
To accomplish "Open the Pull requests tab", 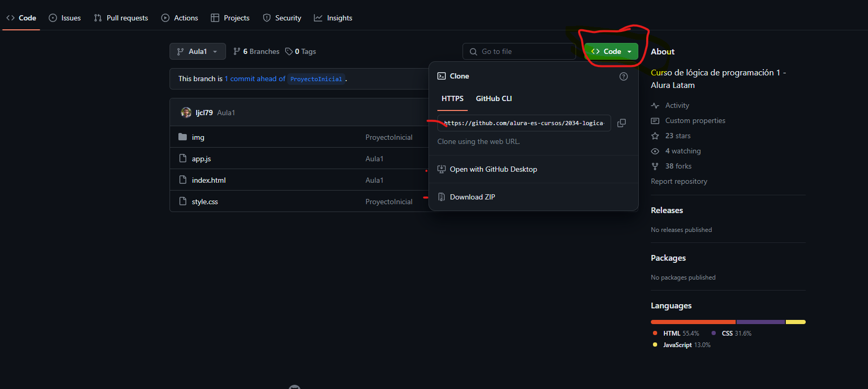I will 121,18.
